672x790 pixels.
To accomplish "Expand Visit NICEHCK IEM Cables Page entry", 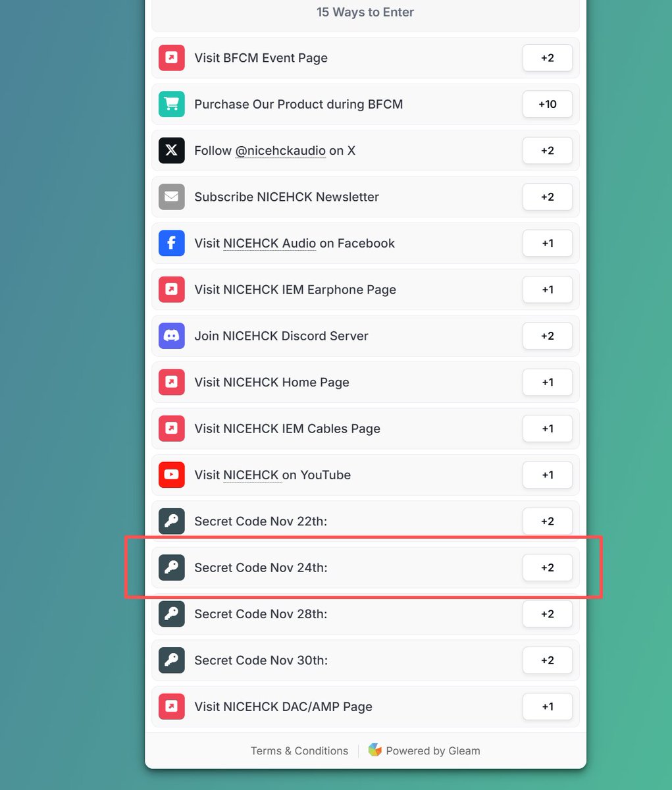I will (x=365, y=429).
